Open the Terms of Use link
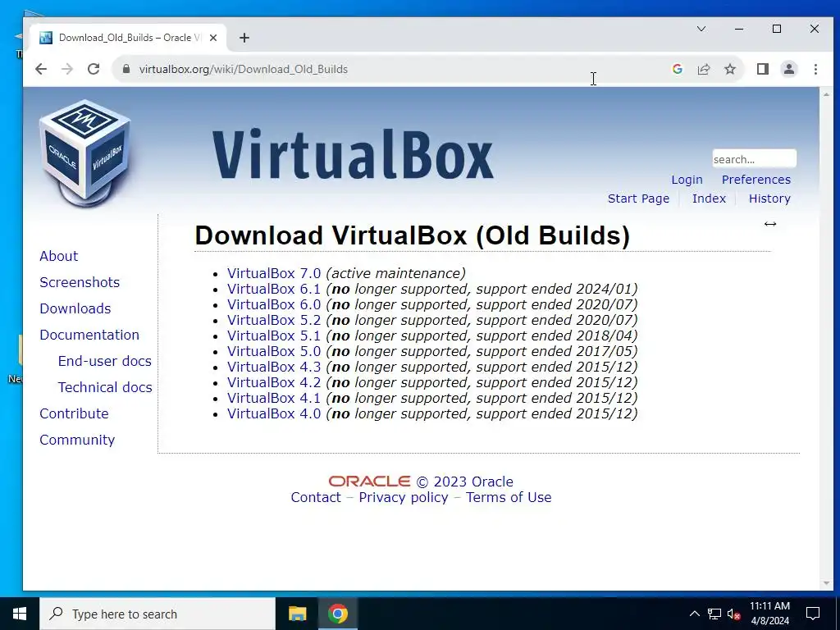This screenshot has width=840, height=630. click(x=509, y=497)
